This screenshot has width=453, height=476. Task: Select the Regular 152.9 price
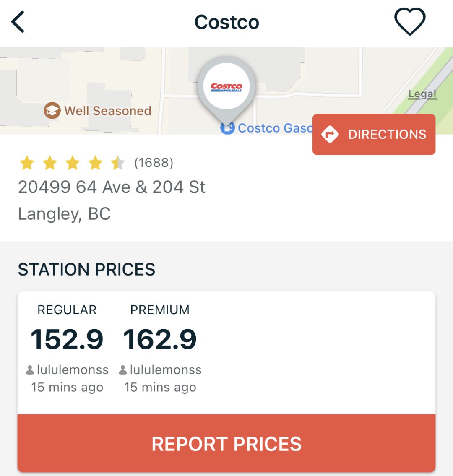coord(67,339)
